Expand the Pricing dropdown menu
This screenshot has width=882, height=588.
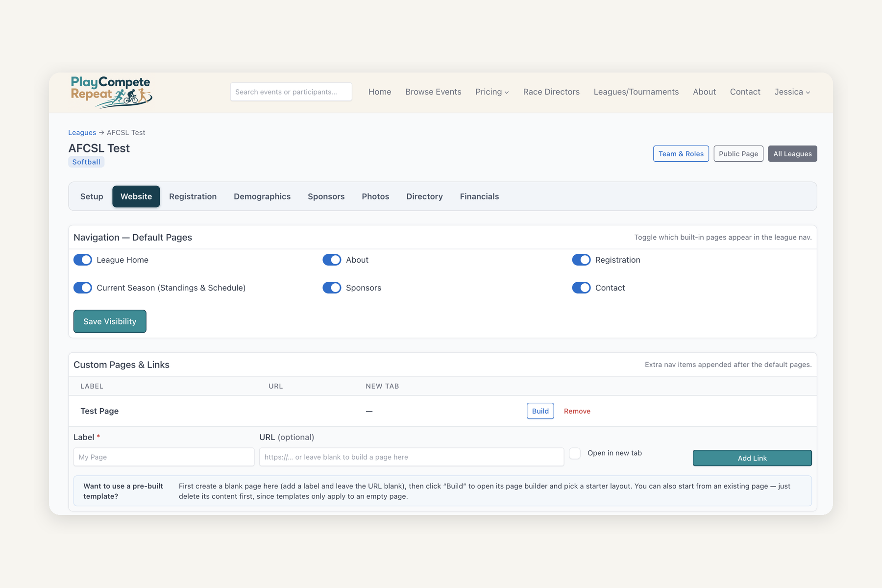pos(492,92)
